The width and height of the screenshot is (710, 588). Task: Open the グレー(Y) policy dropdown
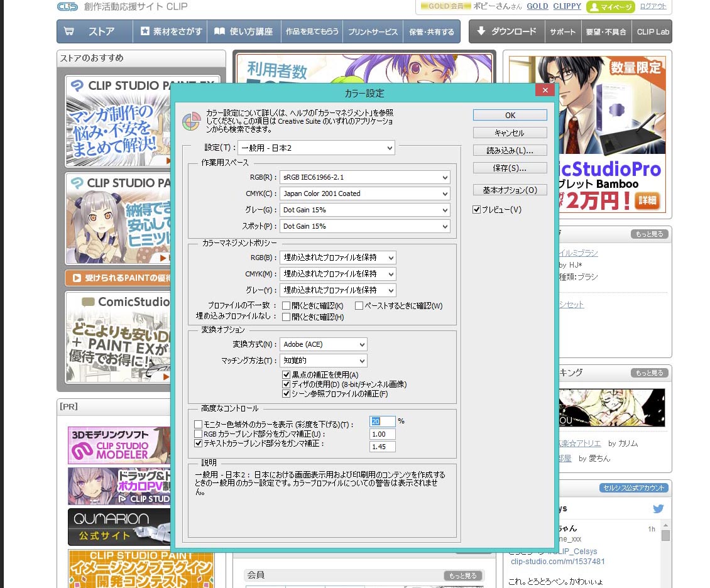tap(338, 290)
